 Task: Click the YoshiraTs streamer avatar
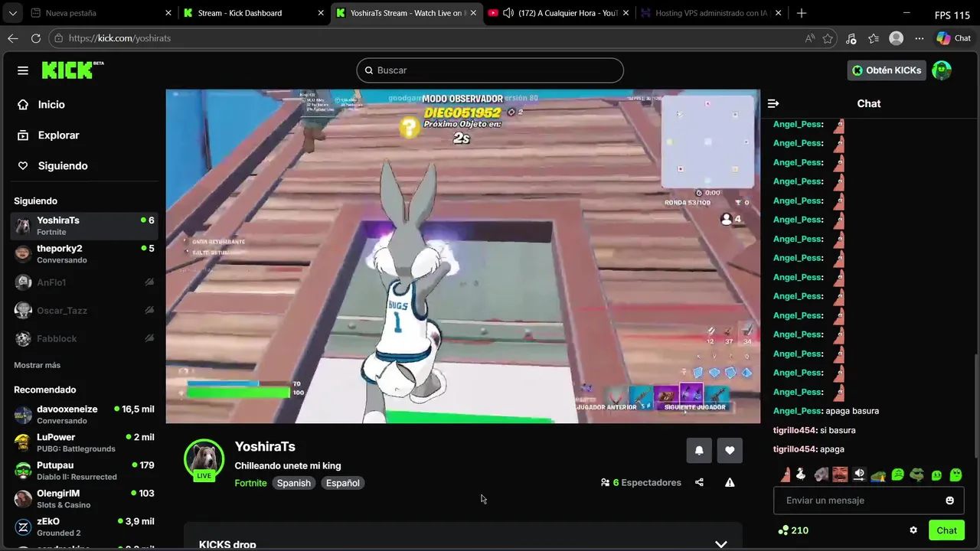coord(204,459)
